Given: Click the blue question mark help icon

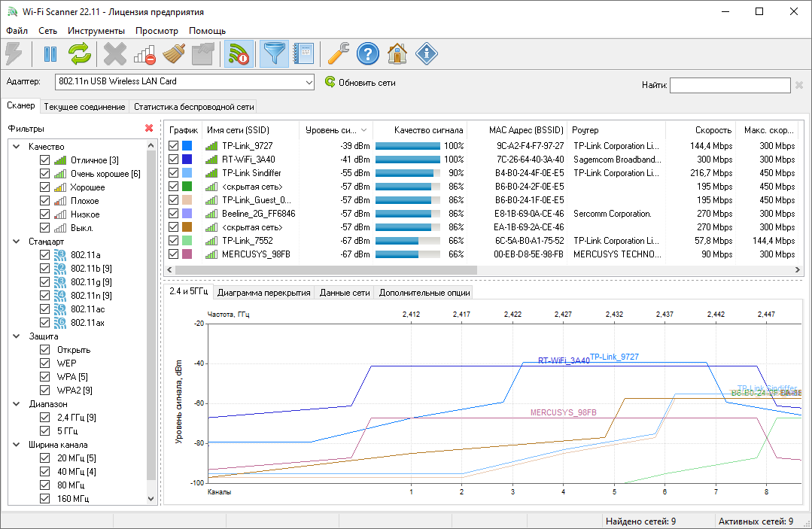Looking at the screenshot, I should [367, 54].
